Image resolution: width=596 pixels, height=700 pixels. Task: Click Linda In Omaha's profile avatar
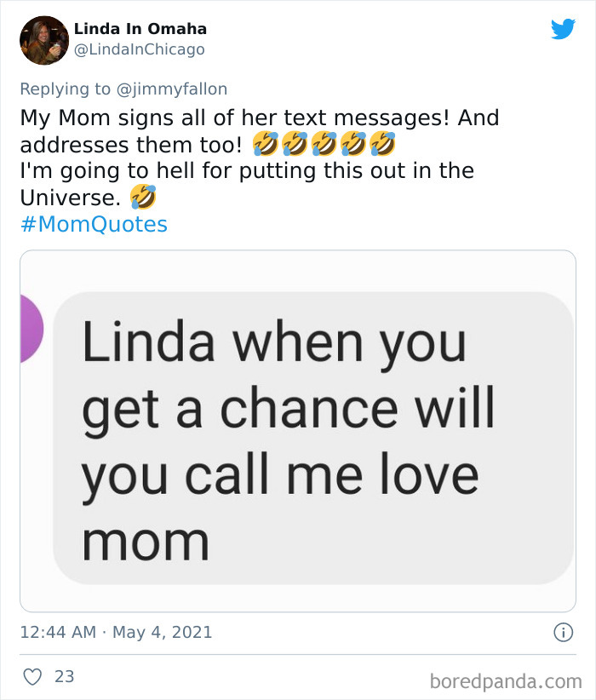click(43, 38)
